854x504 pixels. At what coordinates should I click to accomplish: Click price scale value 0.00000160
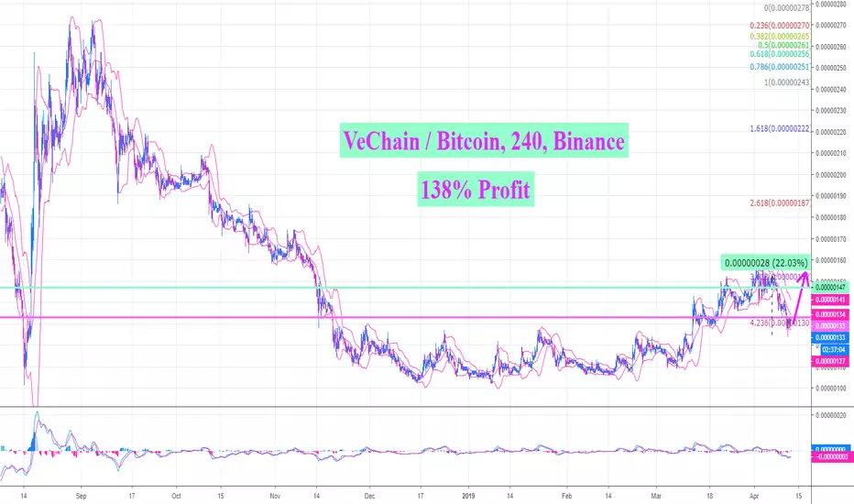coord(831,260)
